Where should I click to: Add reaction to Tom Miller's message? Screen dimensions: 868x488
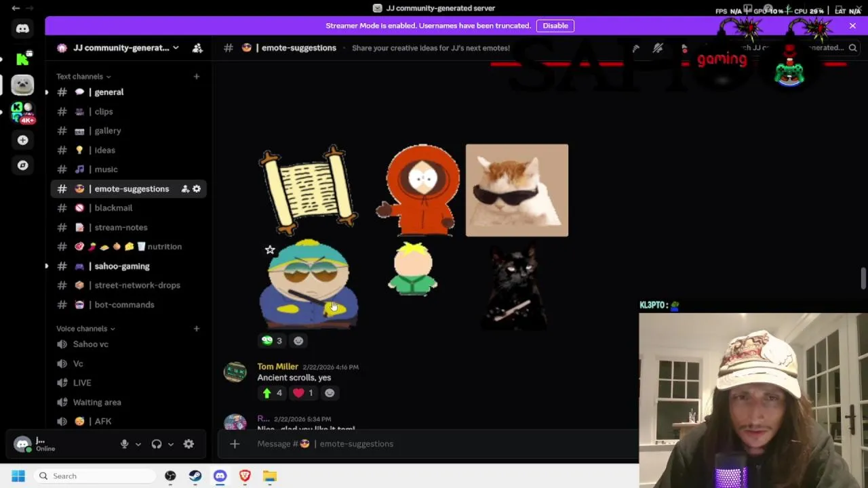click(x=330, y=393)
